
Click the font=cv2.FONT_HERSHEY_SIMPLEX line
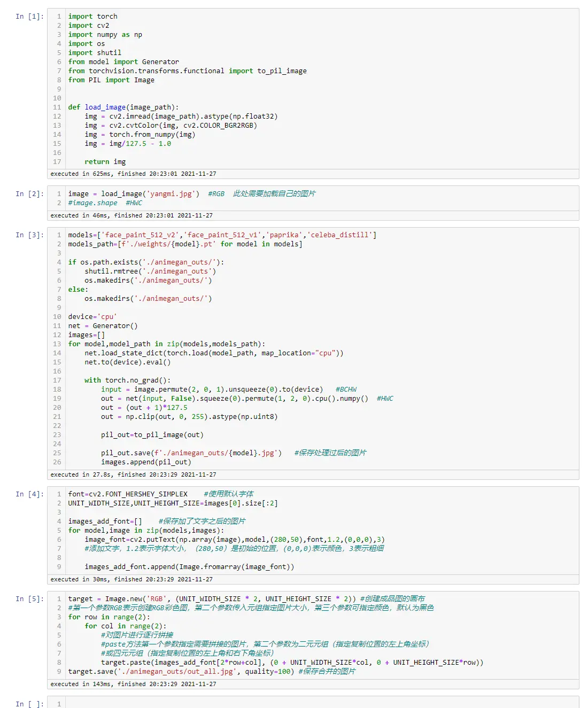point(128,494)
